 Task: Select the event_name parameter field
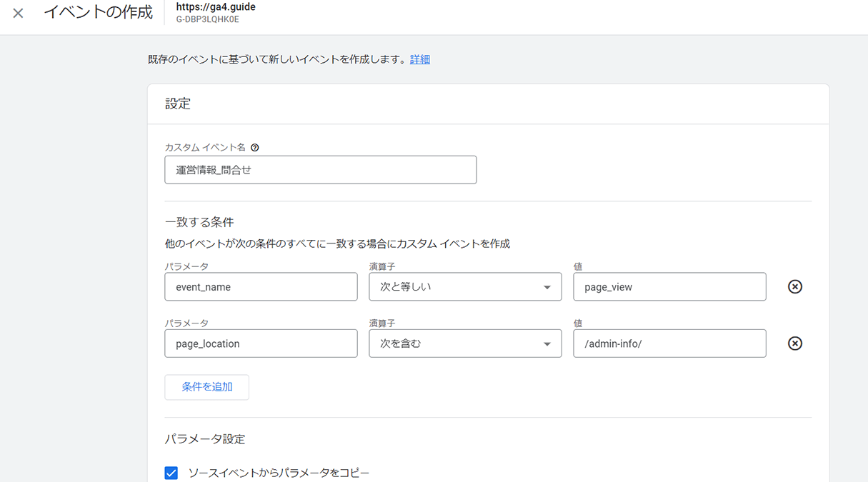point(261,286)
